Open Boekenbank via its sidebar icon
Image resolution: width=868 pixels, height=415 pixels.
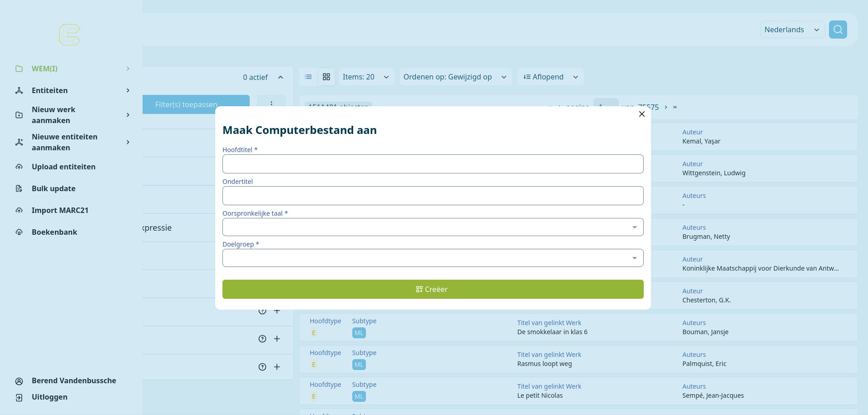tap(19, 232)
